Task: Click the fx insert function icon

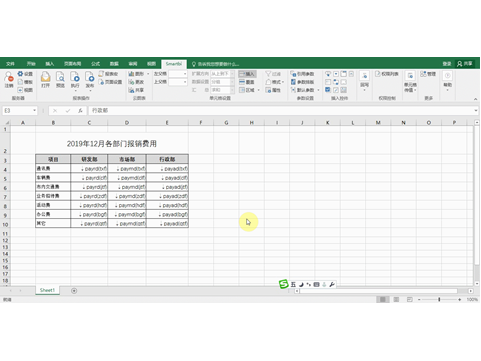Action: click(80, 111)
